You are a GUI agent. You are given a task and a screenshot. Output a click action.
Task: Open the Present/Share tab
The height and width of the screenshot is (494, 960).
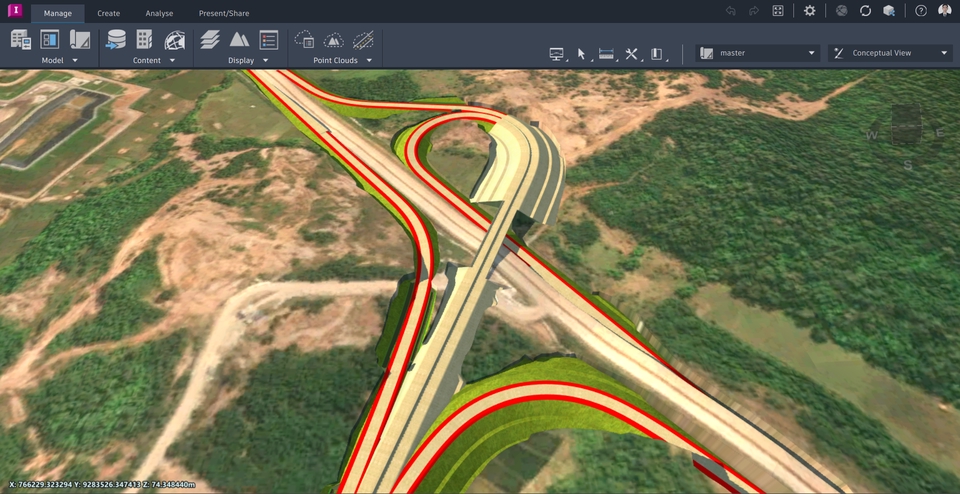coord(224,13)
